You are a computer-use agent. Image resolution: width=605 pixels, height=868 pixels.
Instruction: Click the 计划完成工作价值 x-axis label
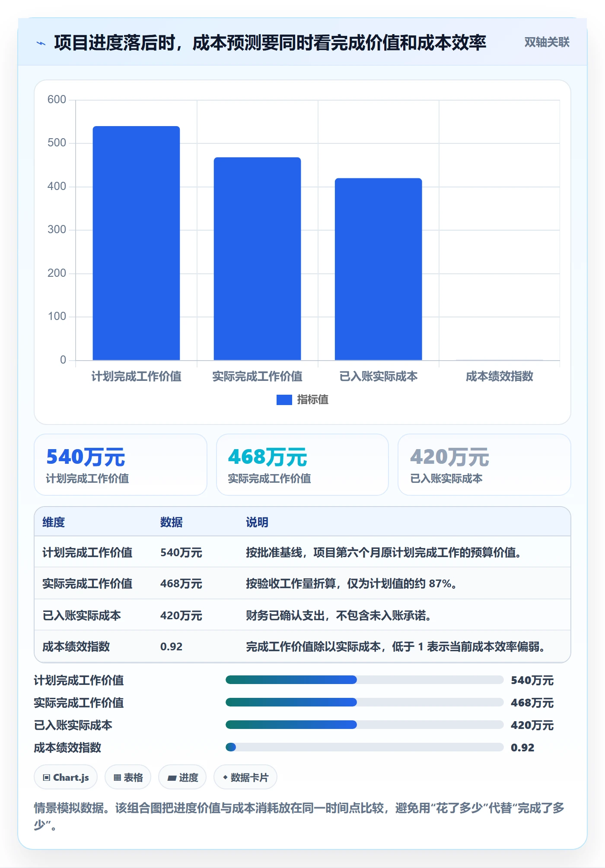point(136,377)
